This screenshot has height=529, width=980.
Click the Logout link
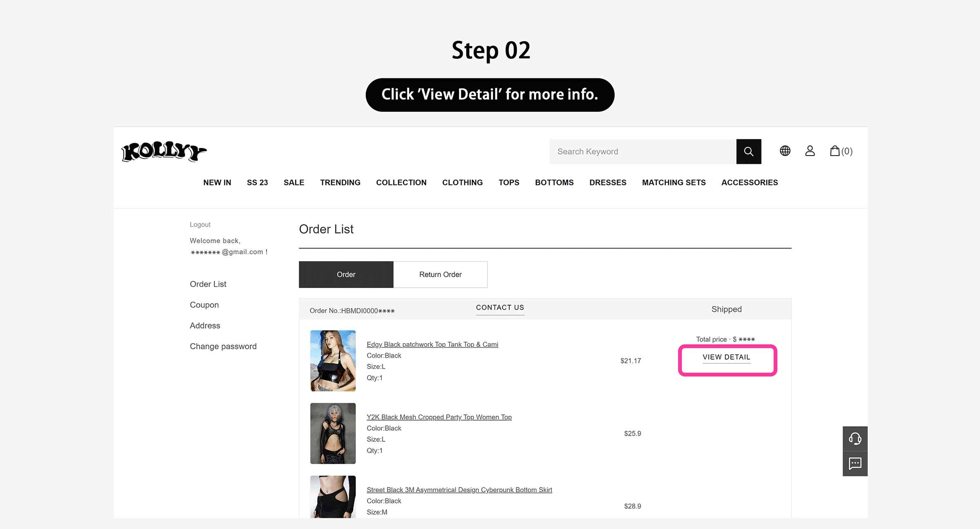(199, 223)
